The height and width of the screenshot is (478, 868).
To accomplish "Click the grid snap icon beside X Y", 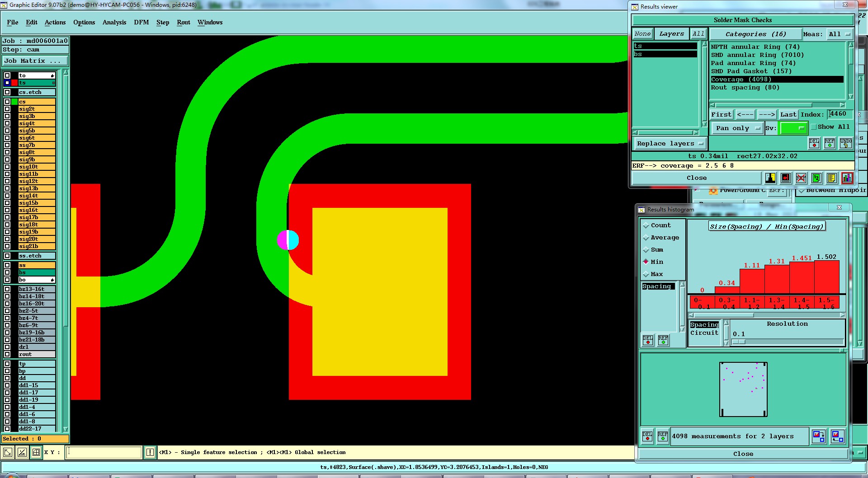I will (x=36, y=452).
